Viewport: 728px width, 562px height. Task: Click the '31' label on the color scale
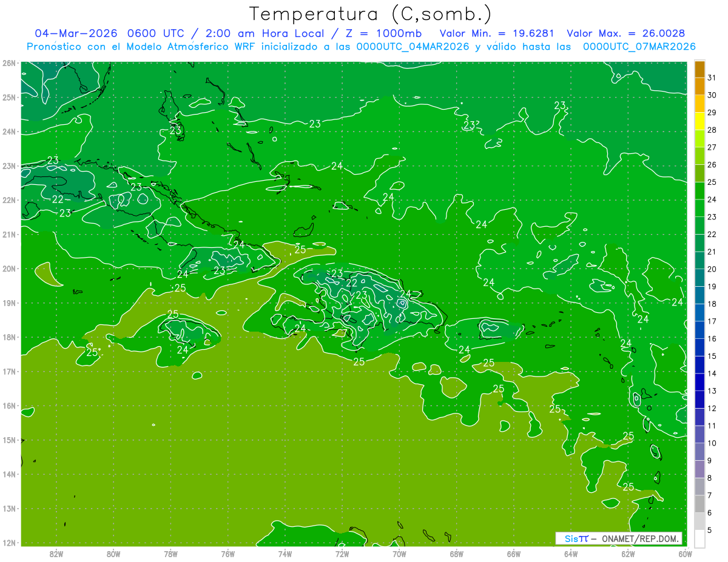[712, 78]
